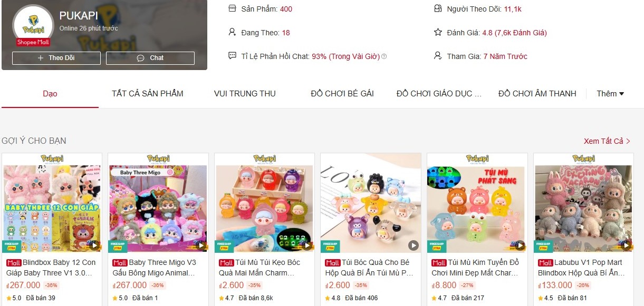Open Túi Mù Kim Tuyến product title
This screenshot has width=644, height=306.
(476, 268)
